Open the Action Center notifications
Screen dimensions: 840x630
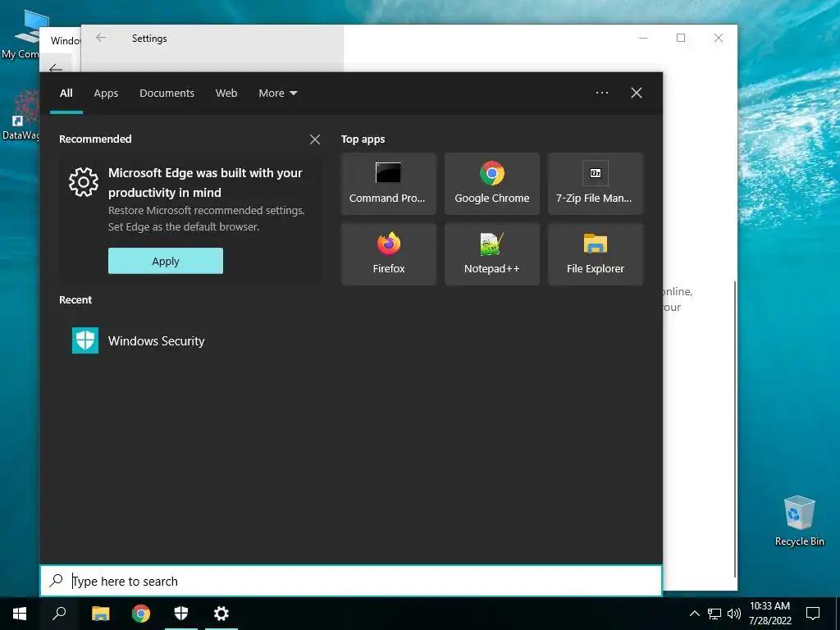coord(813,614)
